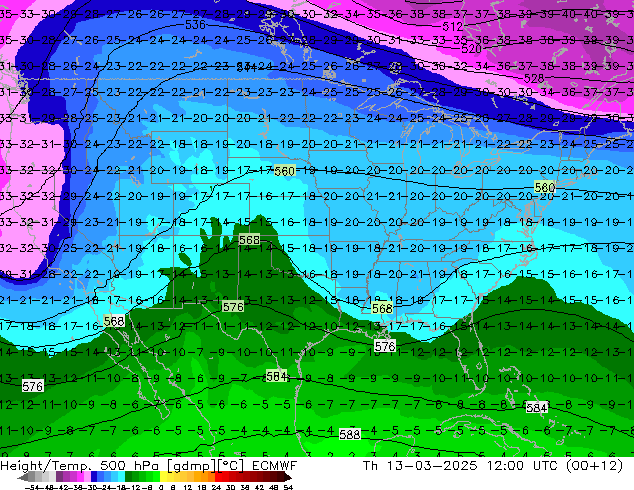634x490 pixels.
Task: Click the 'Height/Temp.' title text
Action: [x=46, y=465]
